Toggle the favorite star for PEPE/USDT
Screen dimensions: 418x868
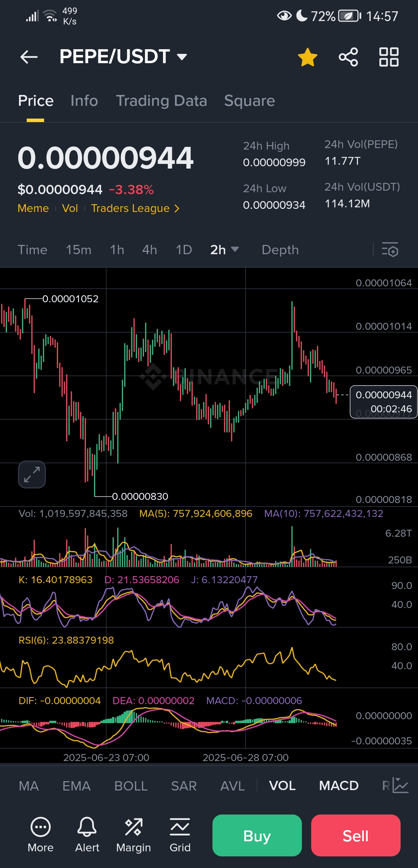[308, 57]
